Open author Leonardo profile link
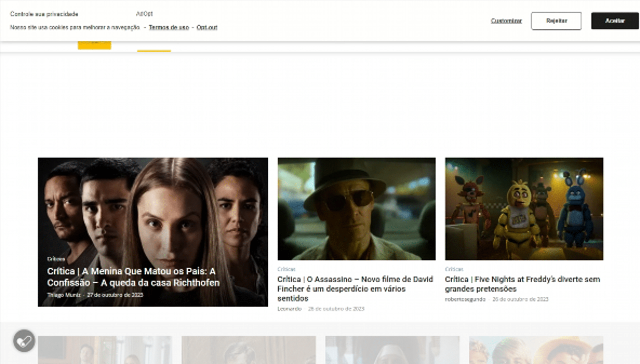Viewport: 640px width, 364px height. point(289,309)
